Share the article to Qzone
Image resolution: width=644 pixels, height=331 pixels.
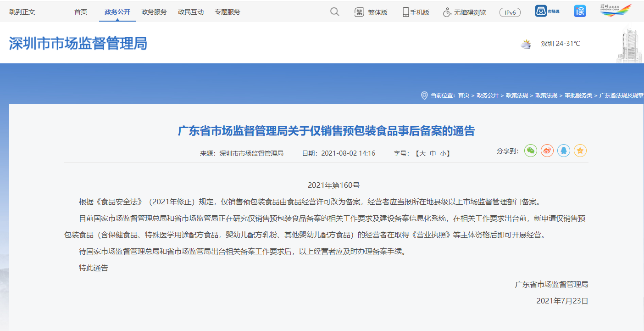click(580, 151)
